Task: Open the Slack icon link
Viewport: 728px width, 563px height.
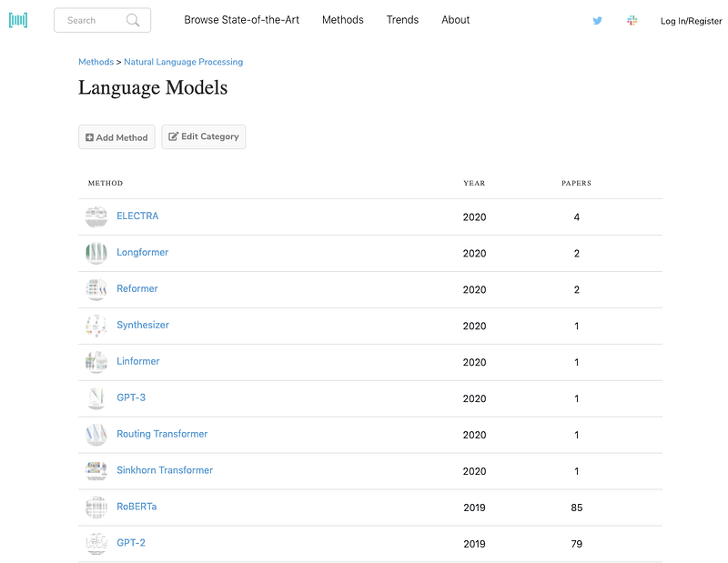Action: pos(632,20)
